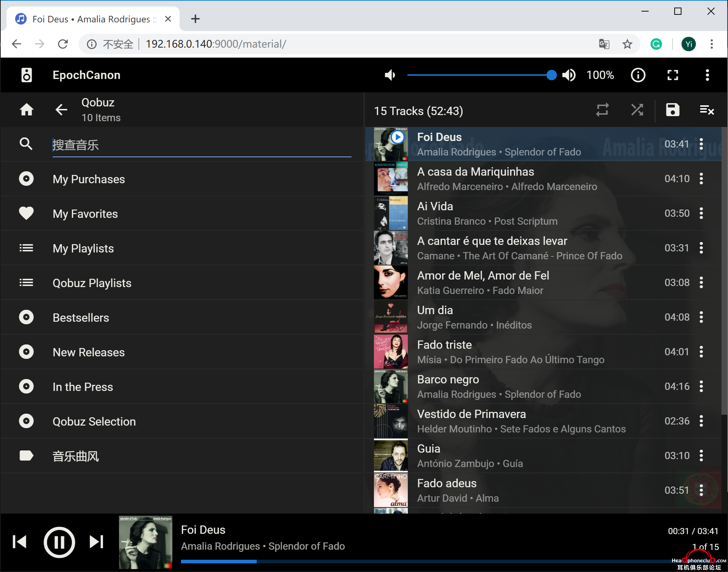728x572 pixels.
Task: Click the Fado triste cover thumbnail
Action: (391, 352)
